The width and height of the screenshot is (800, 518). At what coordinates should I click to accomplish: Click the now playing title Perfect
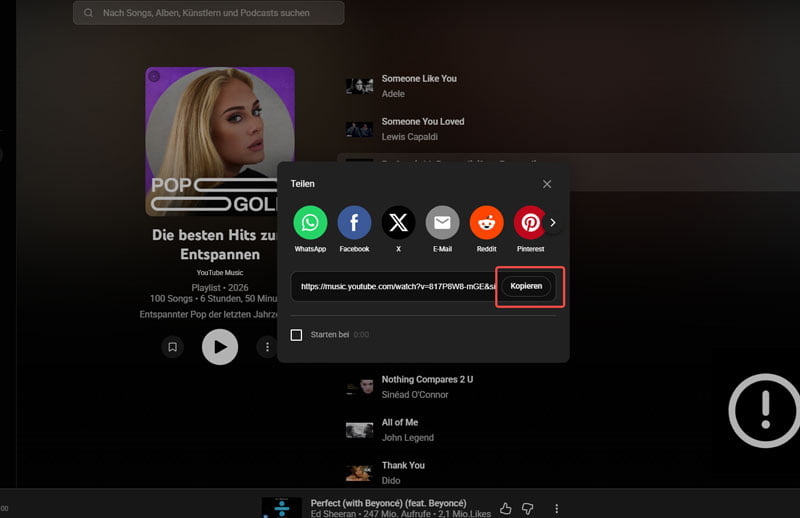point(388,503)
